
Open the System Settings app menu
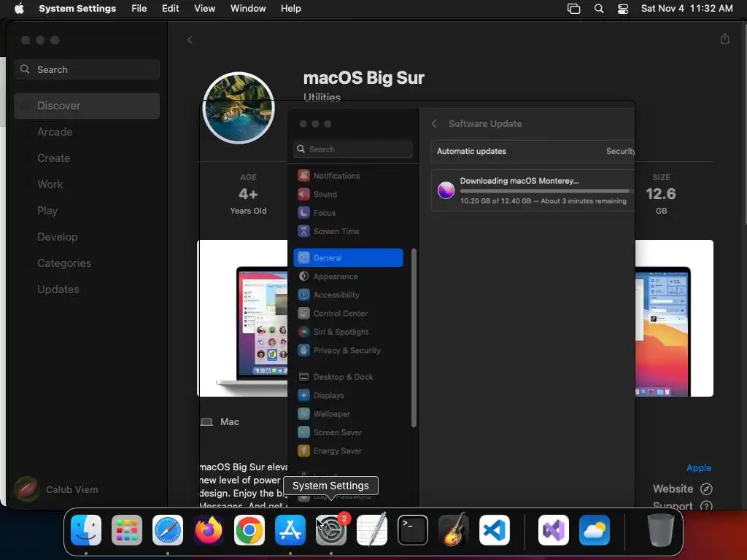click(77, 8)
